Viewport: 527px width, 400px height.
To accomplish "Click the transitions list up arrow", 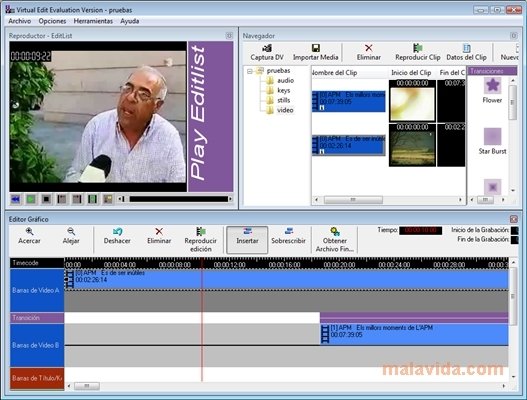I will [513, 81].
